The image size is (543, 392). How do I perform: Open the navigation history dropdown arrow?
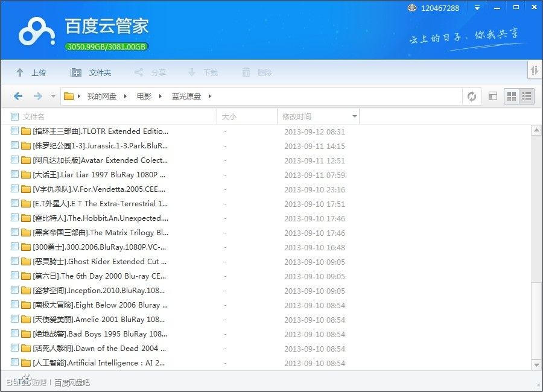(x=53, y=96)
